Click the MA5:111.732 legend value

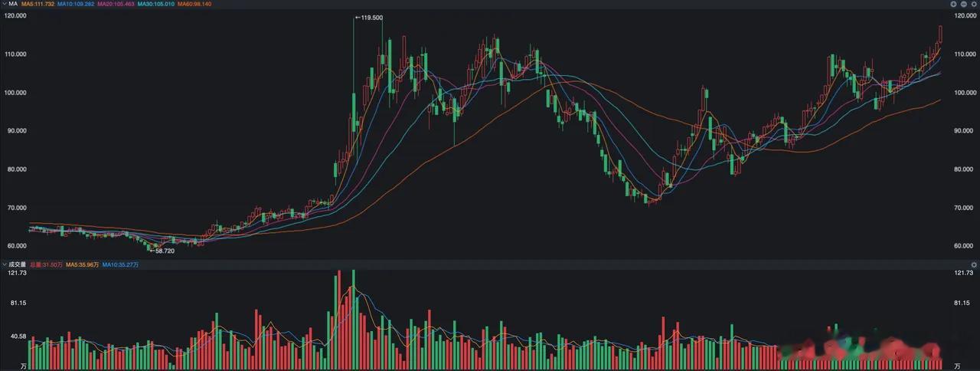point(36,4)
